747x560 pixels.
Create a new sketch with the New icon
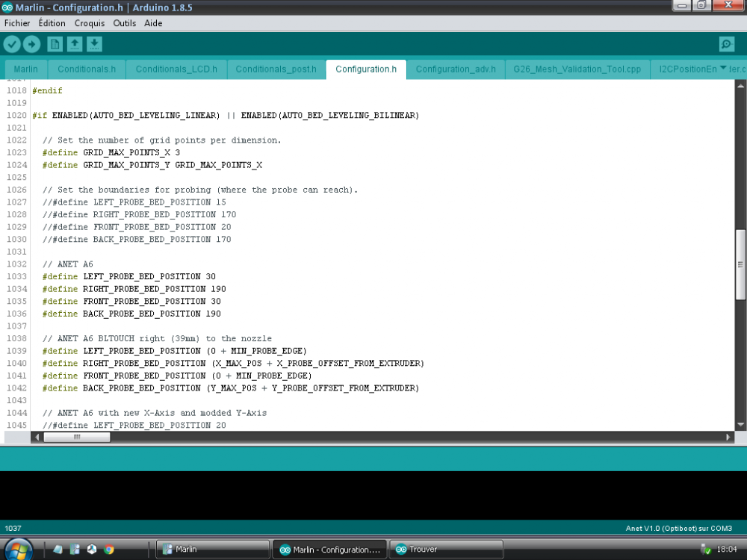[x=55, y=44]
